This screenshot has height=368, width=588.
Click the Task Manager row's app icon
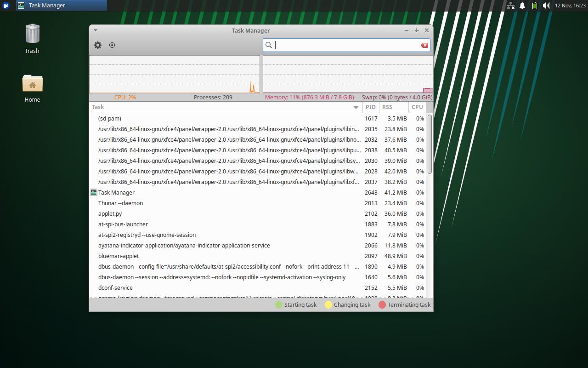pyautogui.click(x=94, y=193)
